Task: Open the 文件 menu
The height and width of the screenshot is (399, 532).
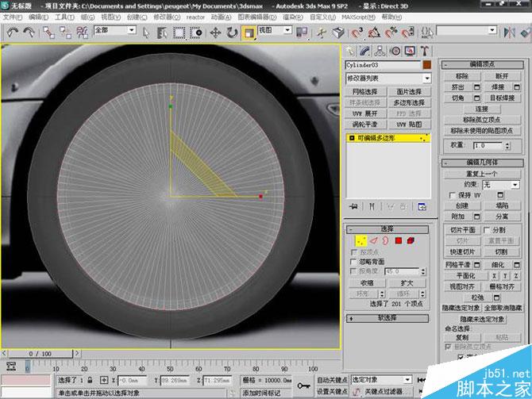Action: tap(13, 16)
